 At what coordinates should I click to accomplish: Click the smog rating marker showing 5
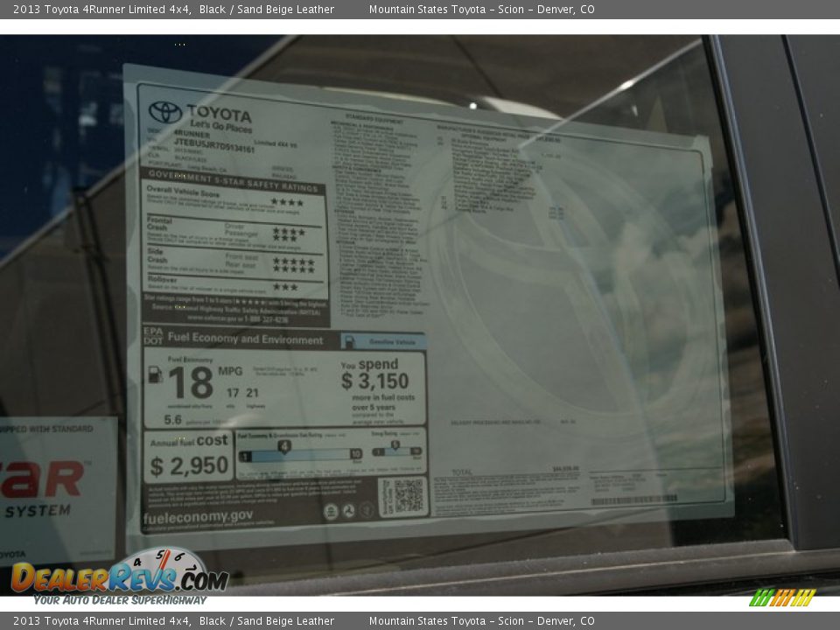[395, 444]
